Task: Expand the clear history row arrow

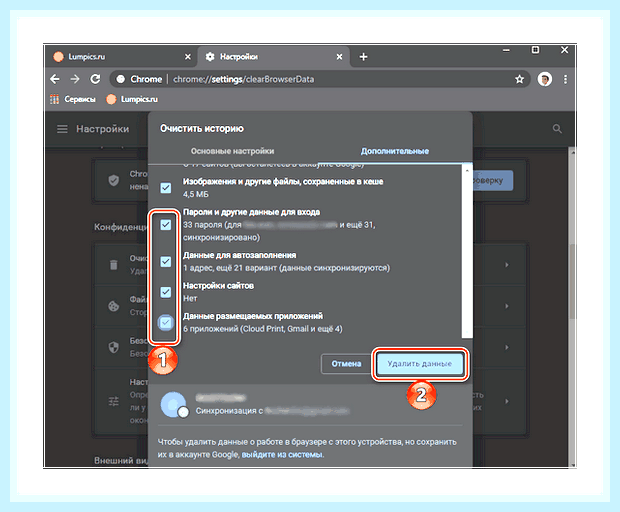Action: 507,265
